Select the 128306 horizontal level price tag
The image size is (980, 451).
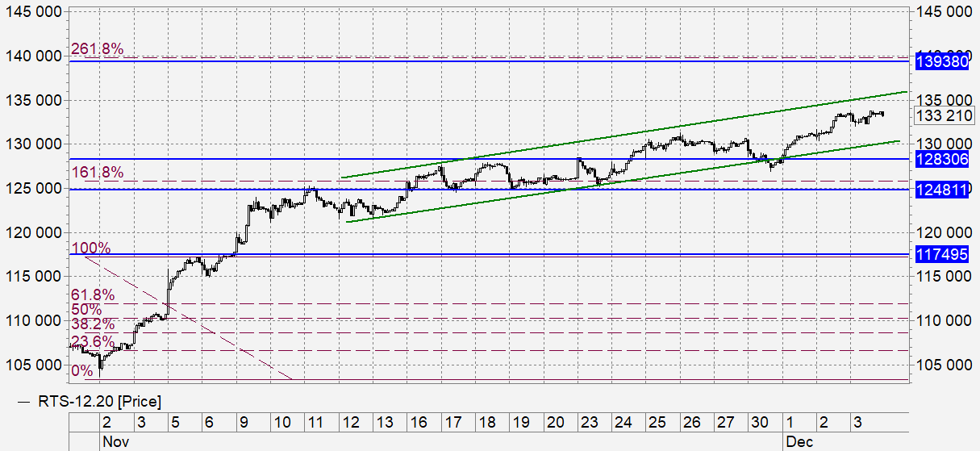click(942, 160)
